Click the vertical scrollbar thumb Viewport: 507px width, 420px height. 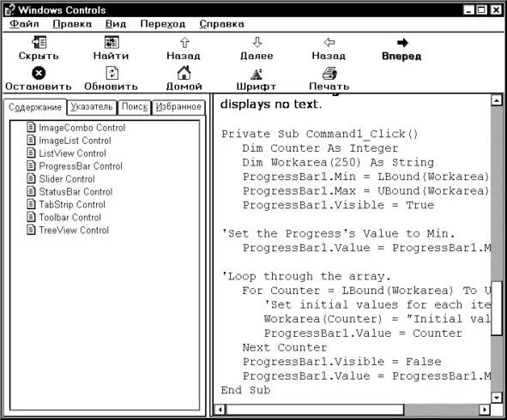(497, 309)
